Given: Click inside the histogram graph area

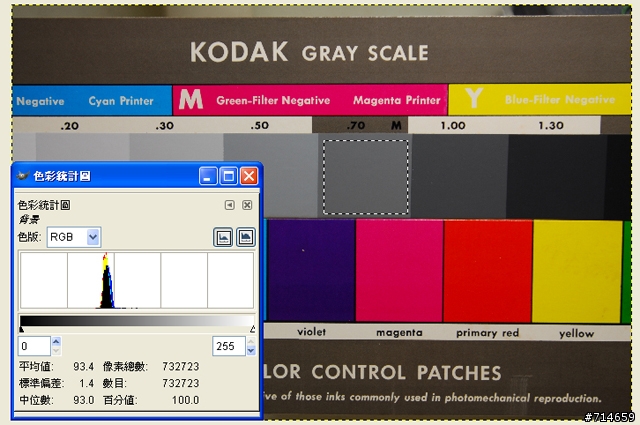Looking at the screenshot, I should pos(137,280).
